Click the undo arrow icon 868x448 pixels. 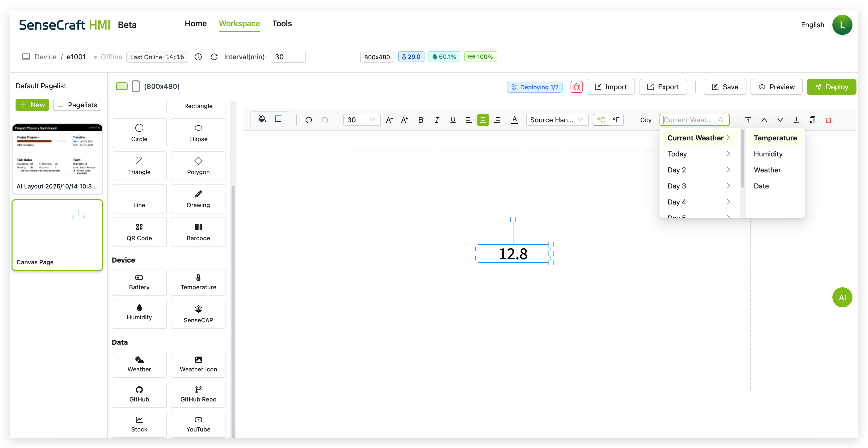click(308, 120)
